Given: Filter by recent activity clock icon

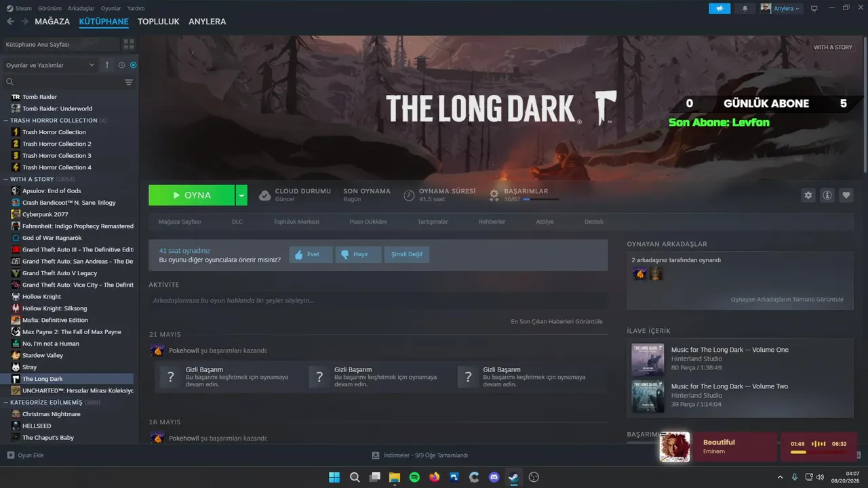Looking at the screenshot, I should click(x=121, y=65).
